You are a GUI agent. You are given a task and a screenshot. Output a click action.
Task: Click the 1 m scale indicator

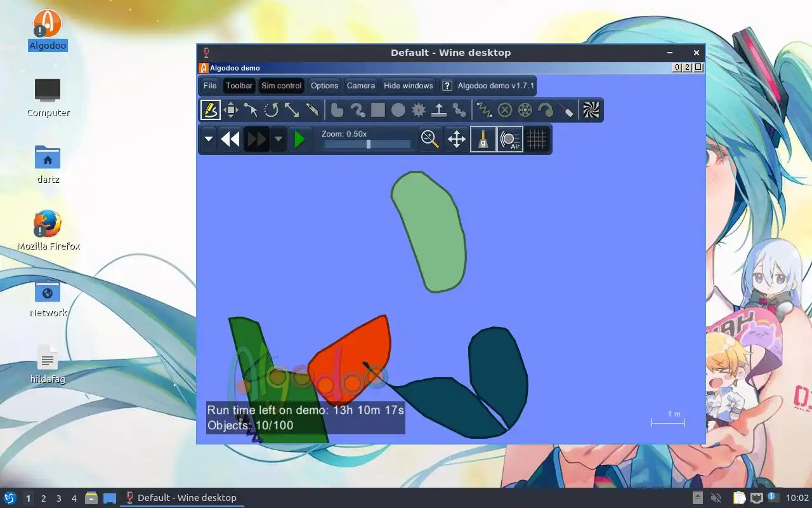(668, 418)
